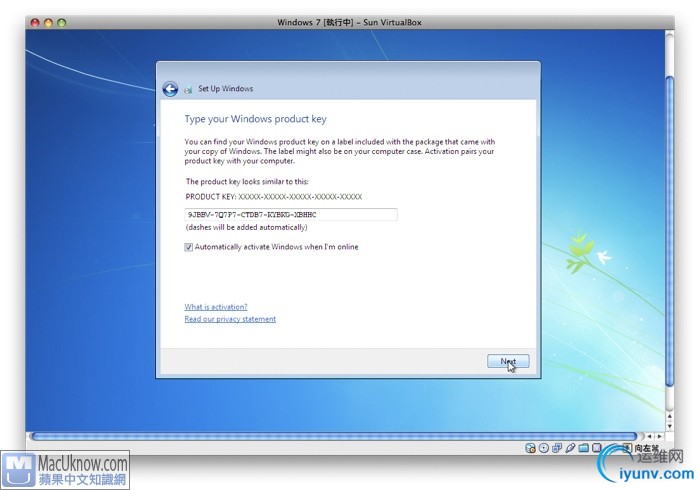This screenshot has height=490, width=700.
Task: Click the Next button
Action: click(x=508, y=361)
